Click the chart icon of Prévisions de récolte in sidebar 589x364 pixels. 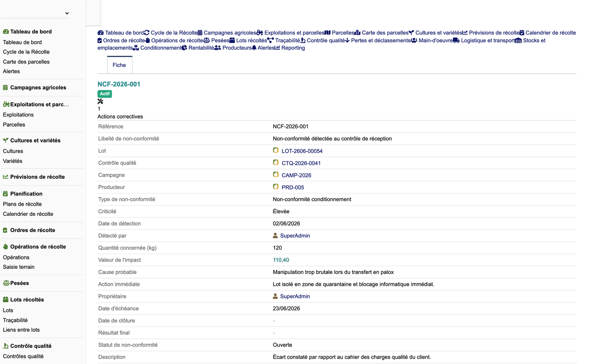[5, 177]
